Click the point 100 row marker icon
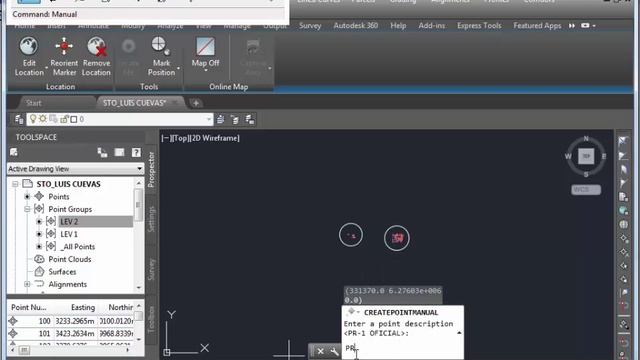 pos(13,321)
